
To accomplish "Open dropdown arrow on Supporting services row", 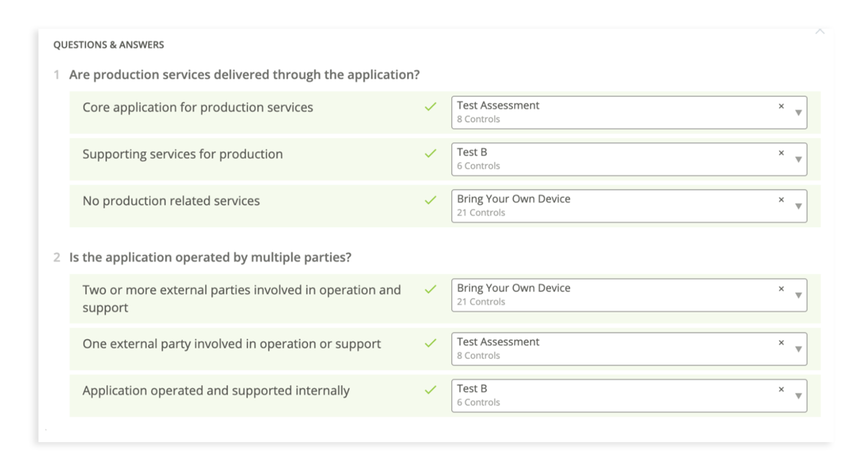I will coord(798,160).
